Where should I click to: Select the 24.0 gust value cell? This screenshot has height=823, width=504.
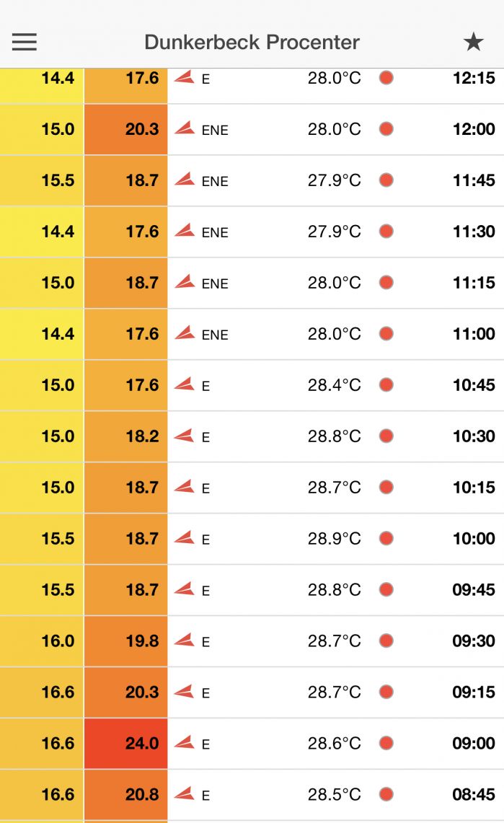click(x=126, y=743)
